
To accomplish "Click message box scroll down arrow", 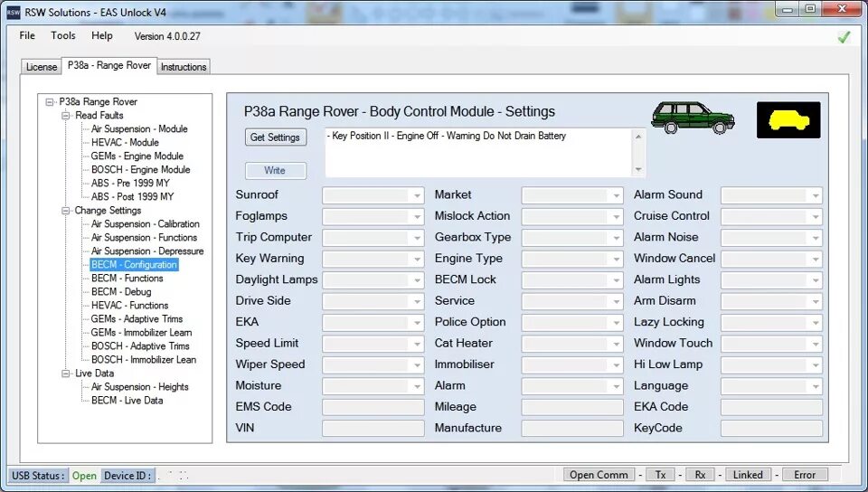I will (638, 170).
